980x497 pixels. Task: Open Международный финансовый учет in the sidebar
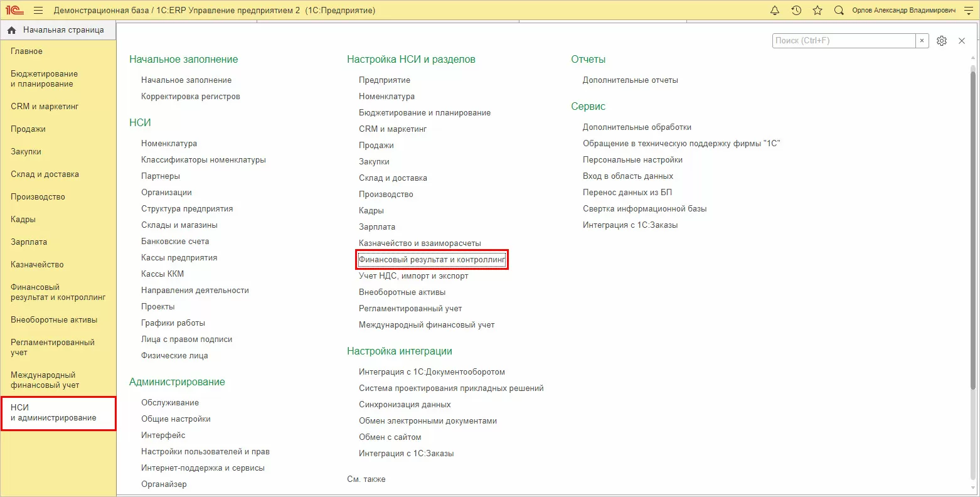pyautogui.click(x=45, y=380)
